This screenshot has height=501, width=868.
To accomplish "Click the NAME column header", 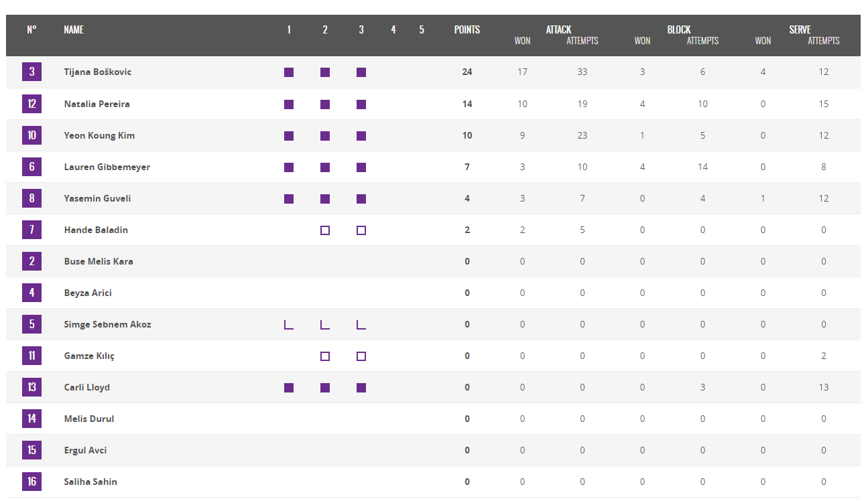I will tap(74, 29).
